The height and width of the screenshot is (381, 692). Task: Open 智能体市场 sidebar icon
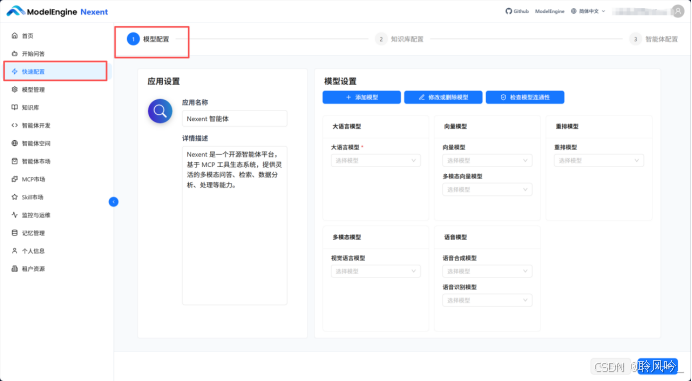[x=15, y=161]
